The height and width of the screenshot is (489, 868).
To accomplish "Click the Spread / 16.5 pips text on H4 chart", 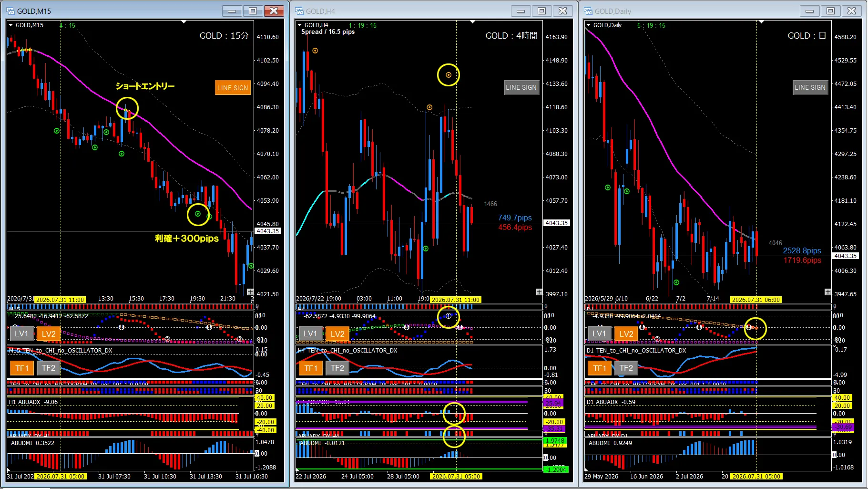I will [328, 32].
